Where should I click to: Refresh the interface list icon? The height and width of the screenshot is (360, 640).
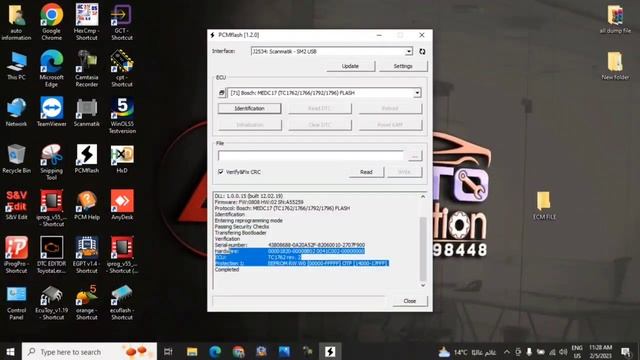pos(422,51)
